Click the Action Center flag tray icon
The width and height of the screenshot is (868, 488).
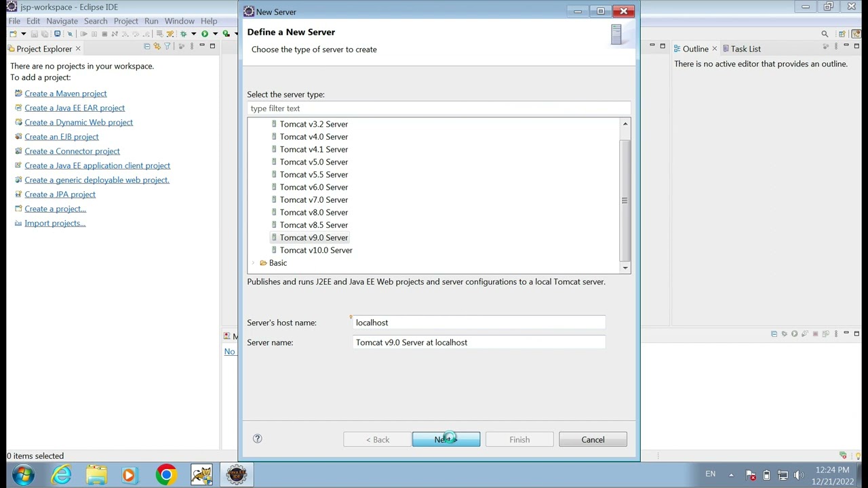[751, 475]
